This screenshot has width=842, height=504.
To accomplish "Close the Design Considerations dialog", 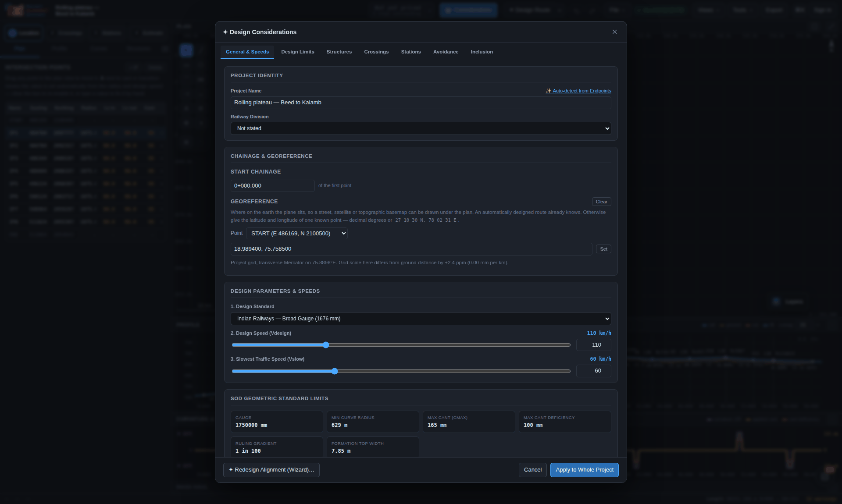I will pyautogui.click(x=614, y=32).
